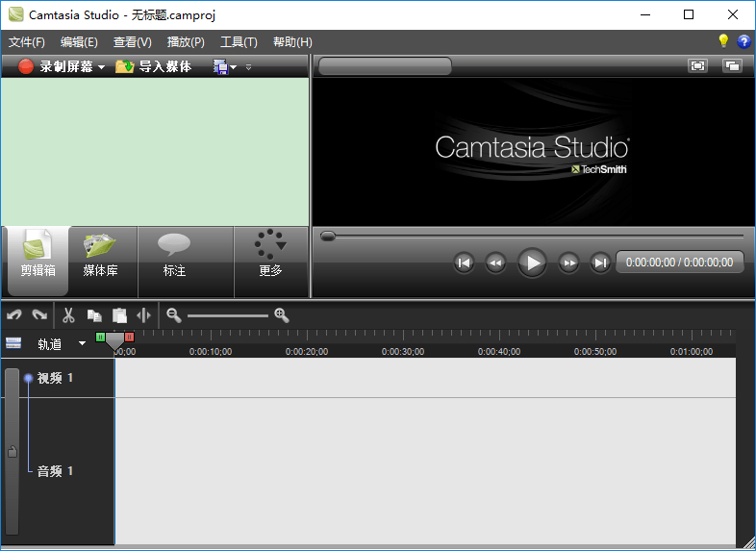The width and height of the screenshot is (756, 551).
Task: Click the timeline zoom slider track
Action: (x=228, y=315)
